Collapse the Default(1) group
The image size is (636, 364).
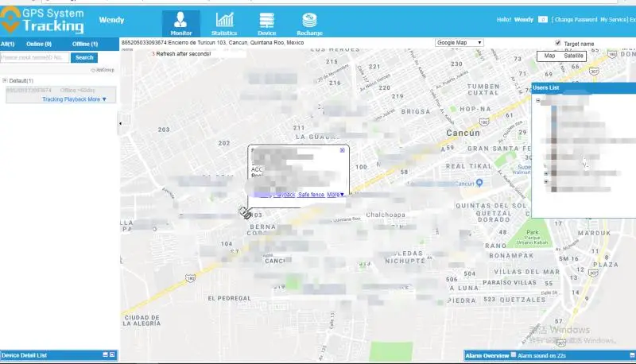coord(5,80)
